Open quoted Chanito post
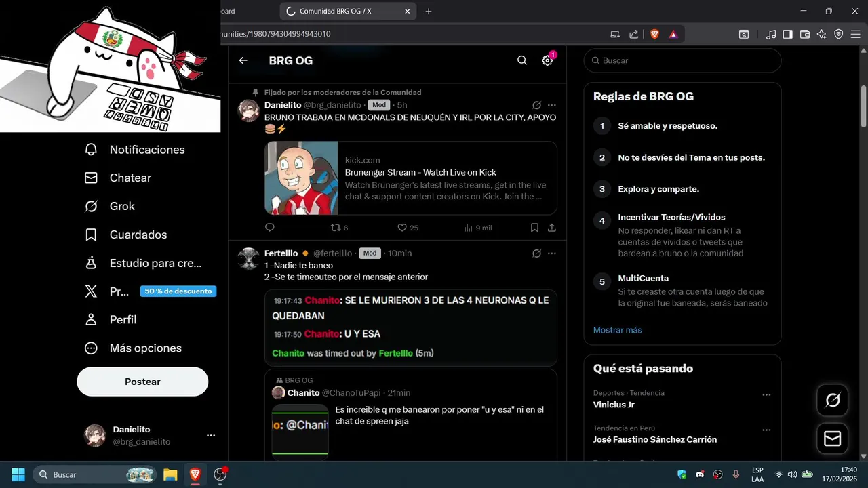Viewport: 868px width, 488px height. pos(411,415)
